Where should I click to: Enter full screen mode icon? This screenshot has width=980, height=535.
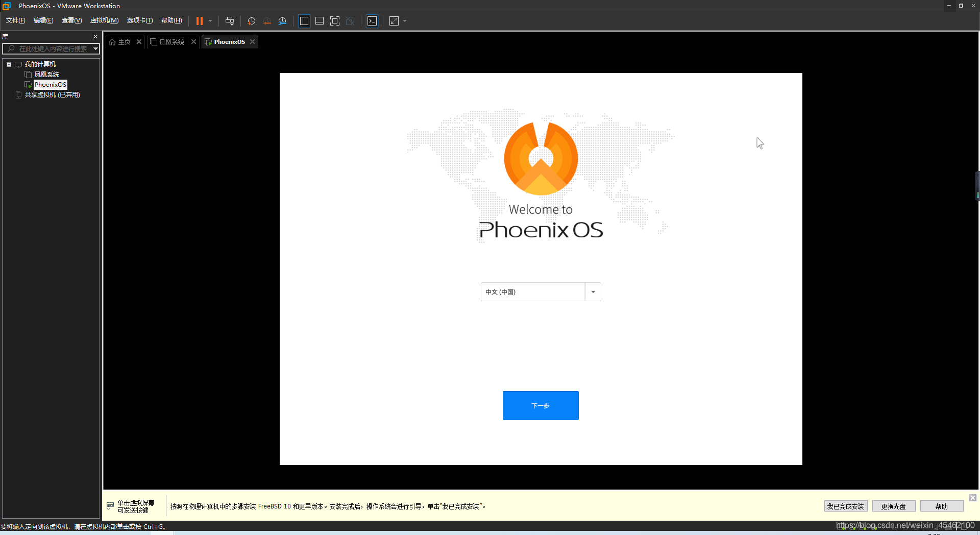335,21
